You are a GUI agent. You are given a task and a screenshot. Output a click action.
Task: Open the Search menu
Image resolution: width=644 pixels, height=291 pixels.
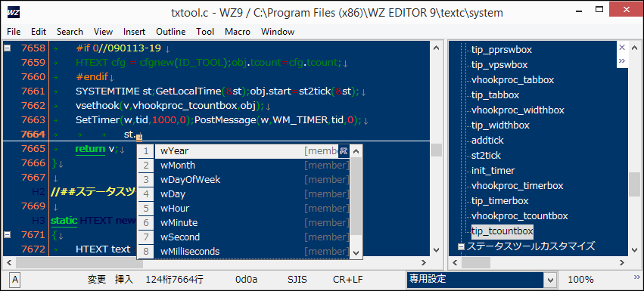[70, 32]
